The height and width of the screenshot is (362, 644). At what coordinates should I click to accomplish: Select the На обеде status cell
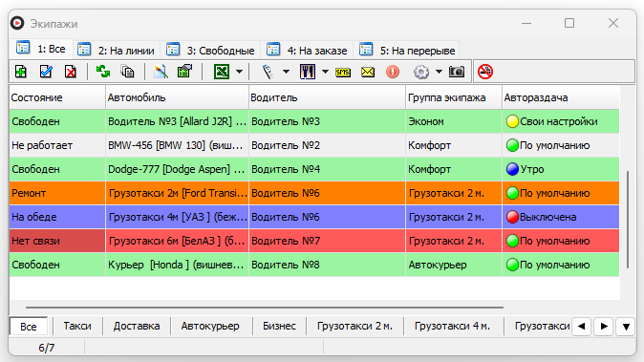point(57,217)
